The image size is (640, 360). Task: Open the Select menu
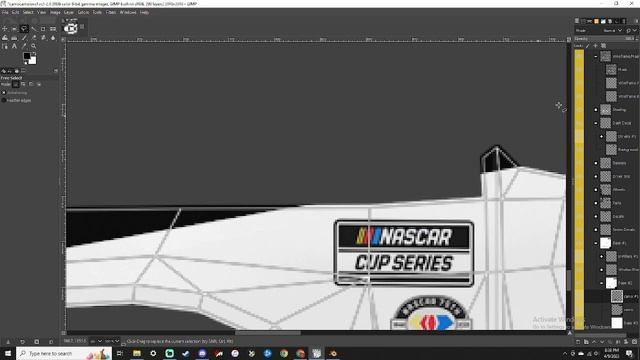[x=28, y=13]
